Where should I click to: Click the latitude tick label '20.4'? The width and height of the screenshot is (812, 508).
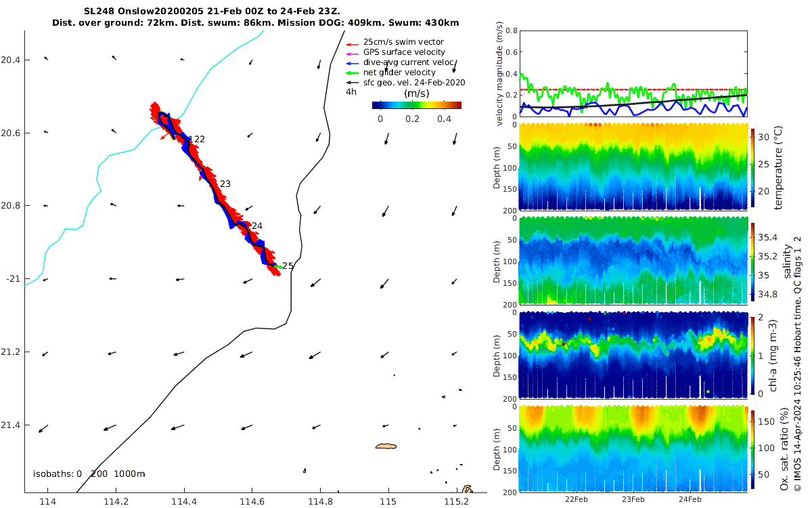[10, 60]
